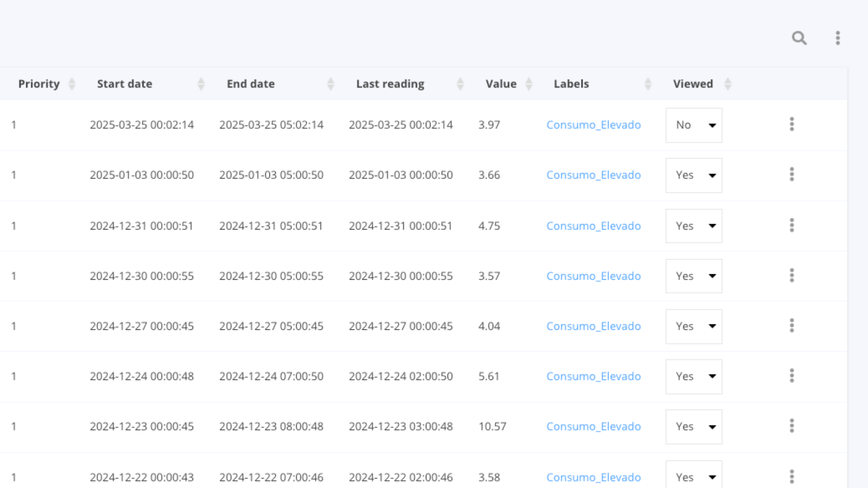Sort by Last reading using its sort arrows
Screen dimensions: 868x488
click(460, 84)
